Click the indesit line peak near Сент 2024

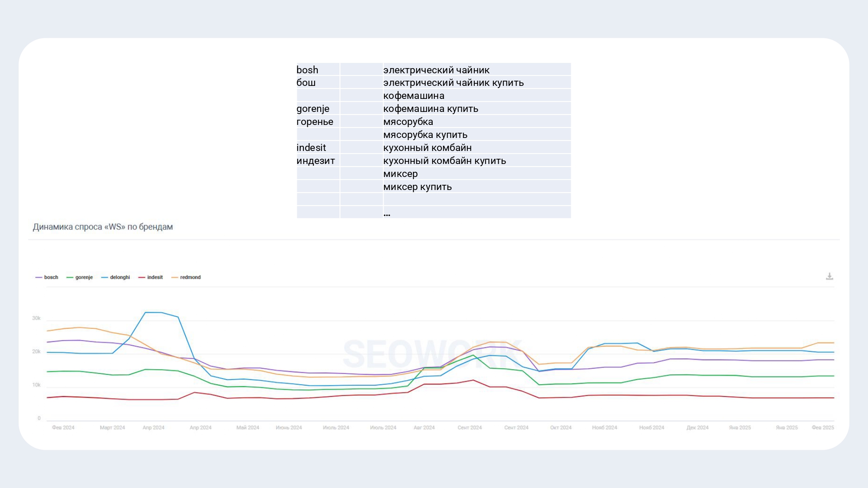pyautogui.click(x=473, y=380)
